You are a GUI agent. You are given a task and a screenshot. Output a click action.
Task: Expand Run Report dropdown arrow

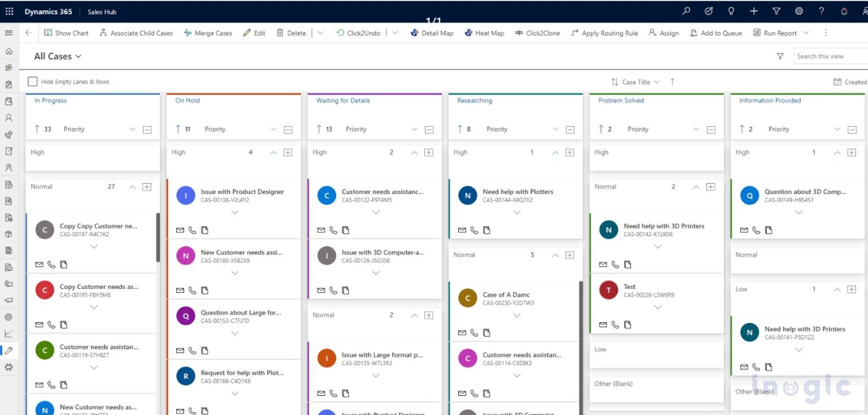pos(806,33)
